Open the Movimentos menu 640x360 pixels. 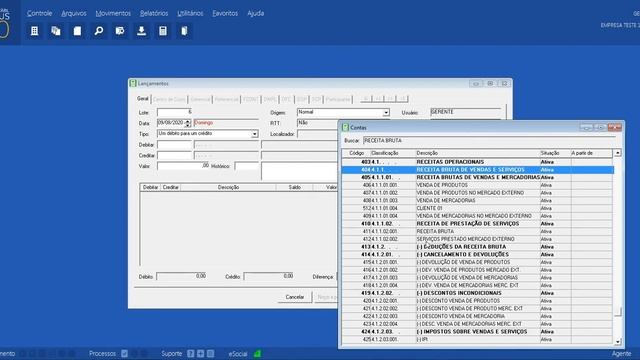113,13
